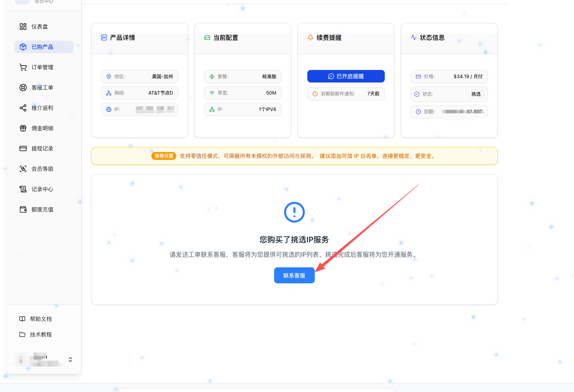Click the drive icon in 当前配置 header
Screen dimensions: 574x392
[x=207, y=38]
